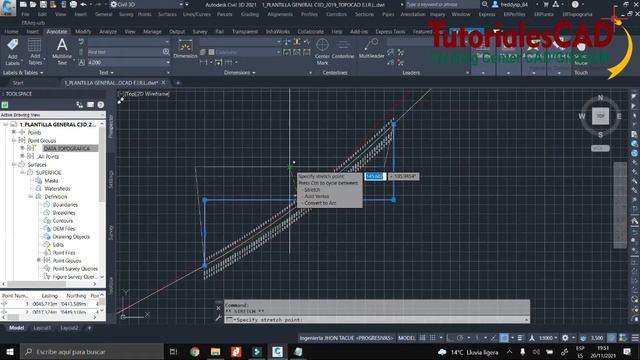Open the Autodesk App Store cart icon
The height and width of the screenshot is (360, 640).
(546, 4)
